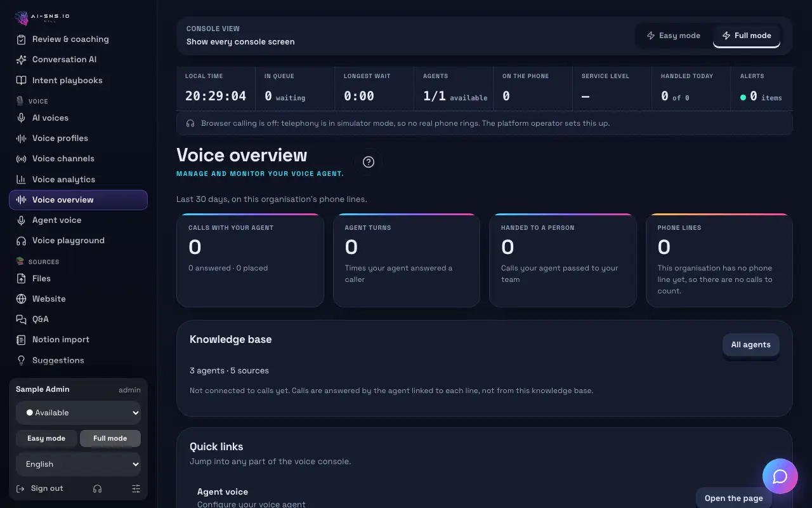Click the Website globe icon
The width and height of the screenshot is (812, 508).
[22, 299]
